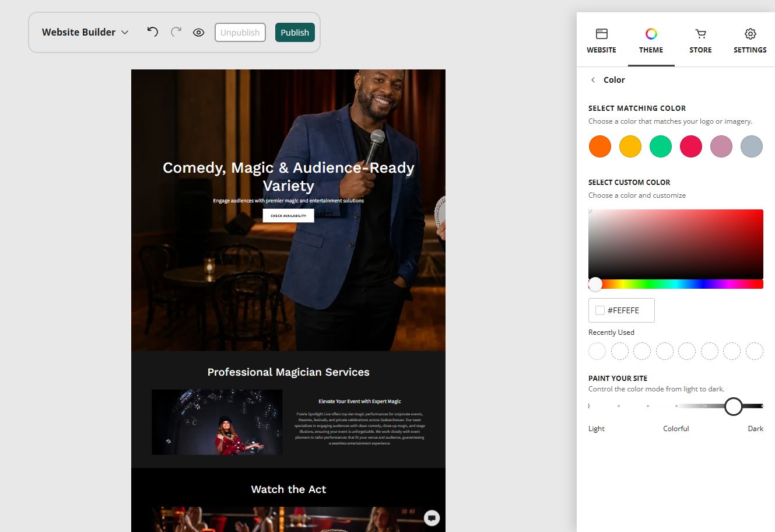Viewport: 775px width, 532px height.
Task: Click the Light label under the slider
Action: point(597,429)
